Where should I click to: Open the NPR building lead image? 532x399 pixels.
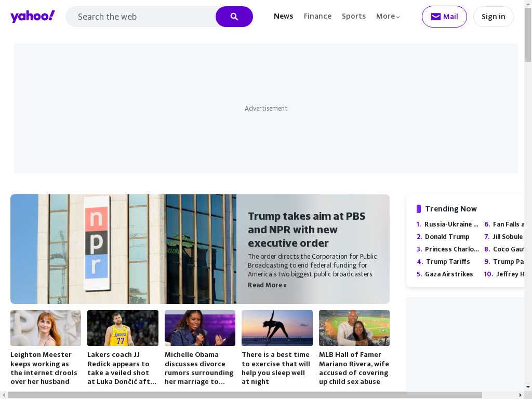point(124,249)
